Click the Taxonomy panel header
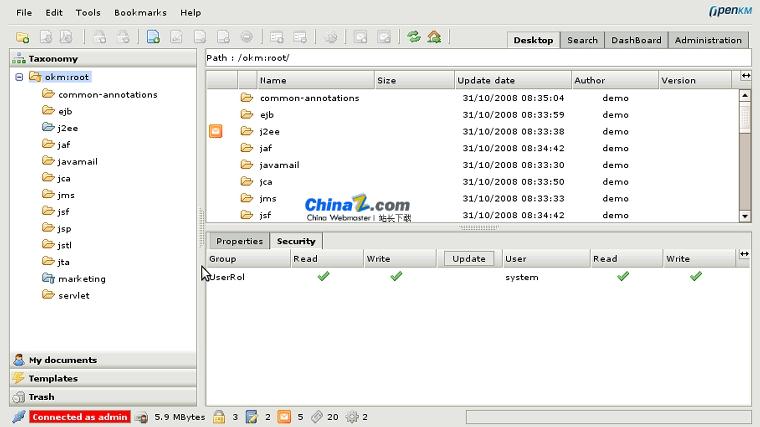The width and height of the screenshot is (760, 427). coord(103,59)
